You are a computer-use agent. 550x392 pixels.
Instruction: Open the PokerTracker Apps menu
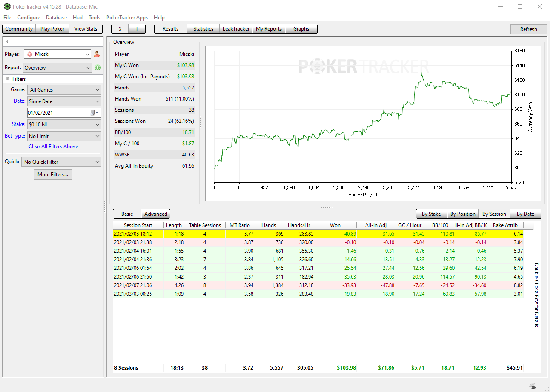[127, 18]
